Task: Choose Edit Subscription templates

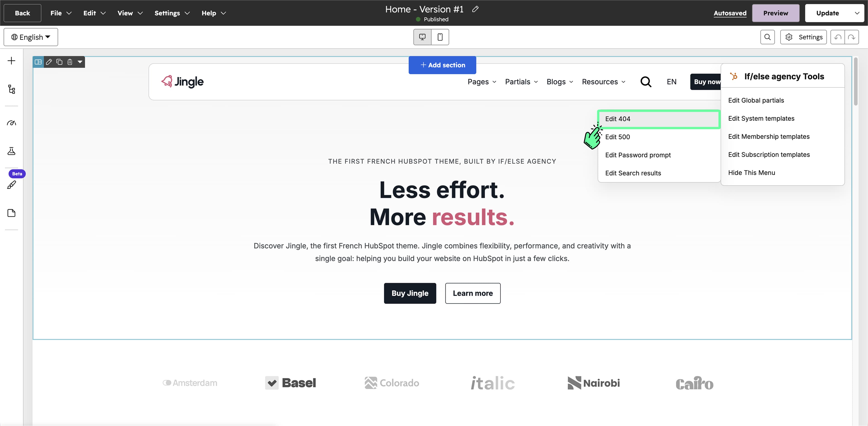Action: [782, 155]
